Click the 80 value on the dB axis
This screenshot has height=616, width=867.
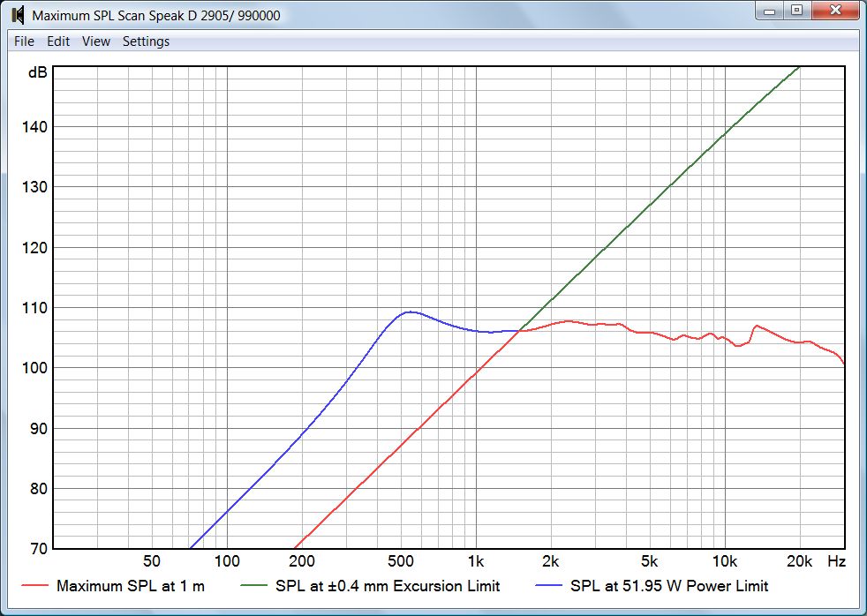(38, 489)
